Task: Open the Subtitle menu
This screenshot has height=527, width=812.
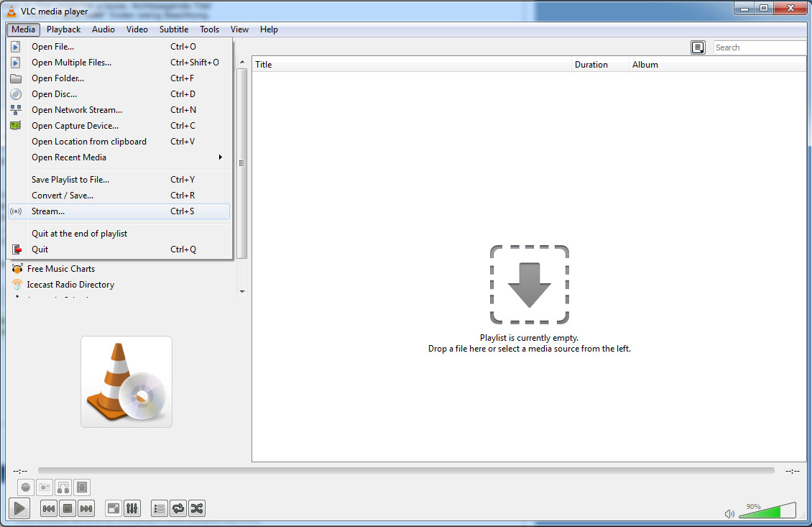Action: click(173, 29)
